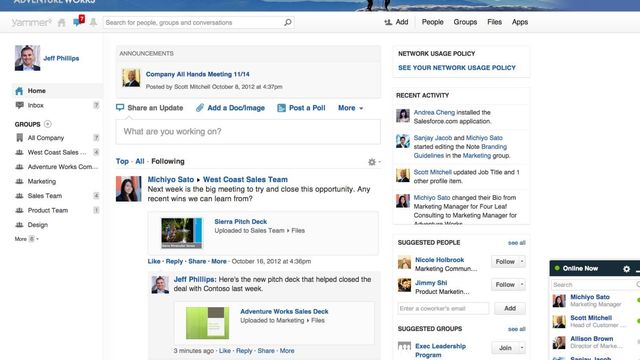Image resolution: width=640 pixels, height=360 pixels.
Task: Click Online Now search field
Action: point(594,284)
